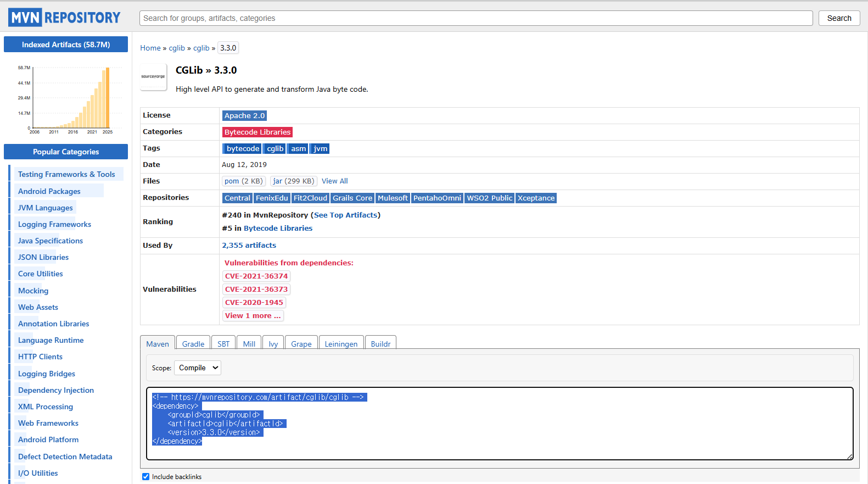Screen dimensions: 868x484
Task: Open the PentahoOmni repository link
Action: (437, 198)
